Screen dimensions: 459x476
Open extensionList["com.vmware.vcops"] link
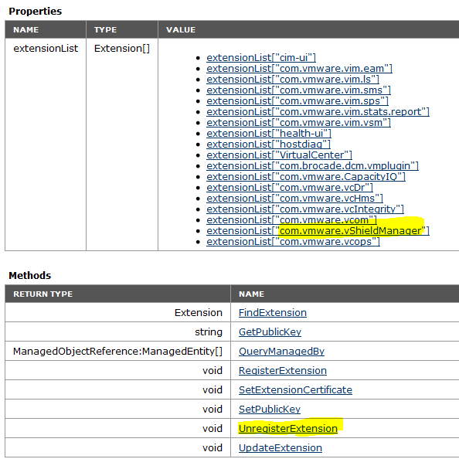[x=293, y=242]
